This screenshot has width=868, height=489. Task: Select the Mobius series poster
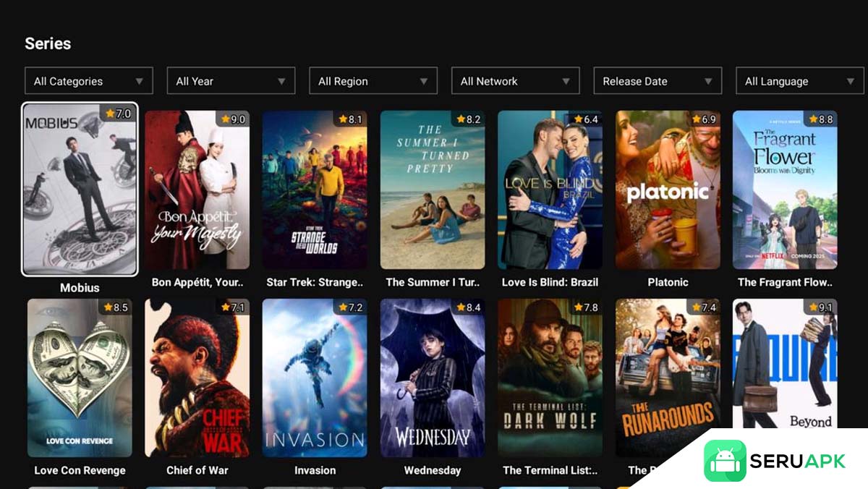80,190
